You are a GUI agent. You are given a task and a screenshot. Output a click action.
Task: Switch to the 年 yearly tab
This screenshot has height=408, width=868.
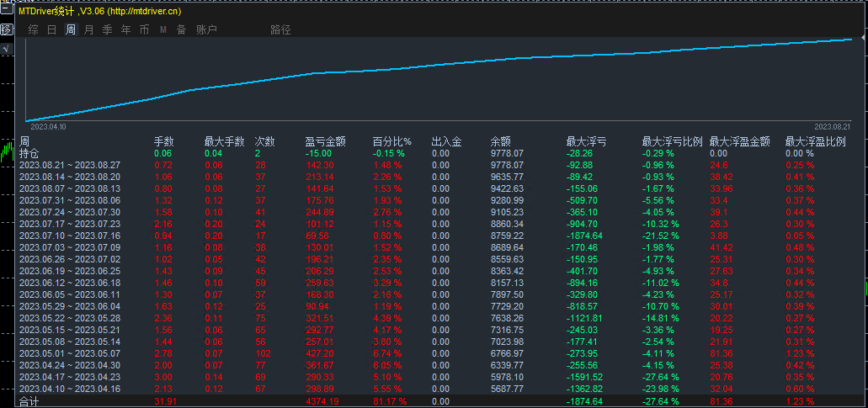click(x=125, y=29)
